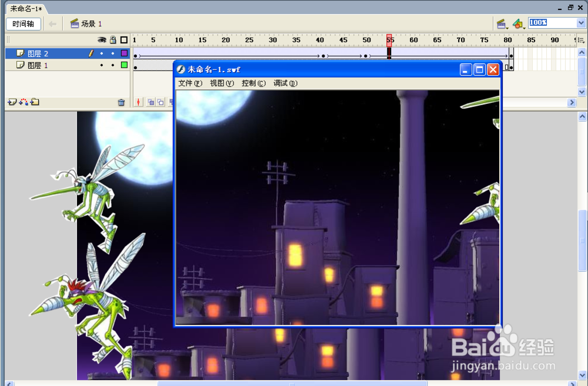The image size is (588, 386).
Task: Toggle lock all layers padlock icon
Action: 113,40
